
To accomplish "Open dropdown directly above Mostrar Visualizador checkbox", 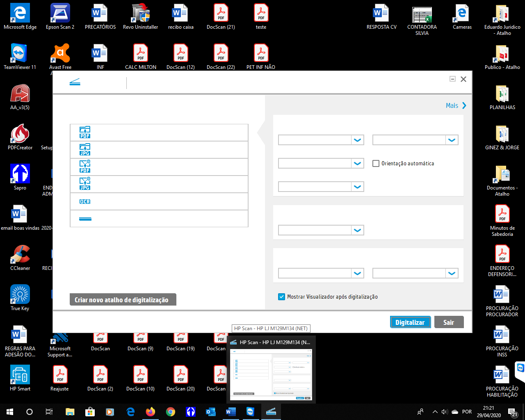I will pyautogui.click(x=321, y=273).
